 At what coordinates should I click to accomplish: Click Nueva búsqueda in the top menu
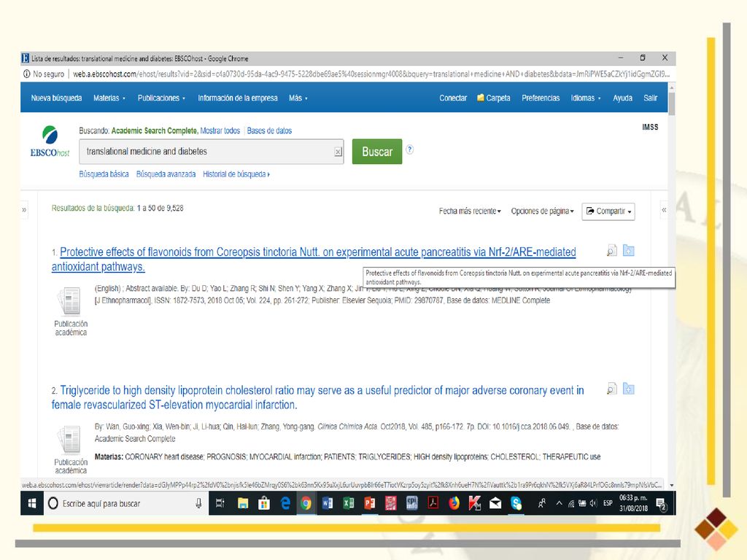pyautogui.click(x=56, y=98)
